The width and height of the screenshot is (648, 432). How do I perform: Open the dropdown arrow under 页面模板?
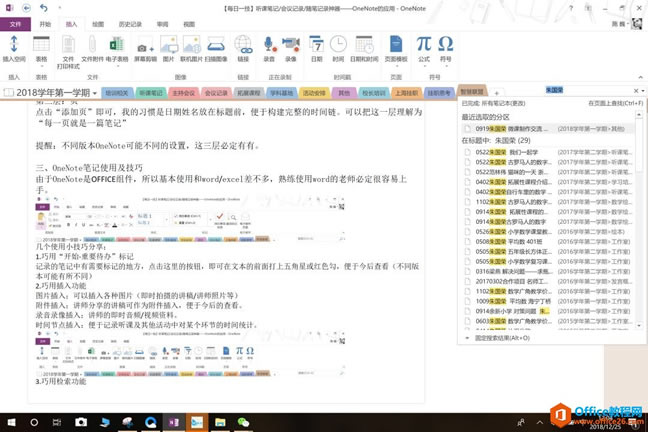point(396,66)
